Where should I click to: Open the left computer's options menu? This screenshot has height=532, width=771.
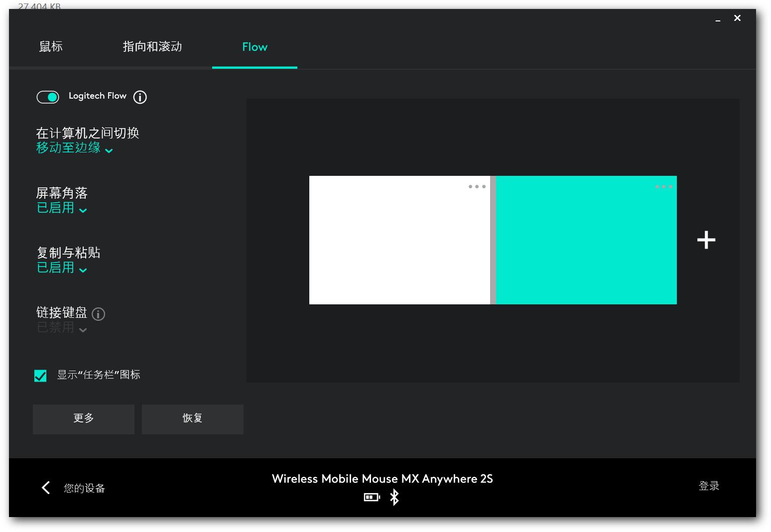coord(477,187)
